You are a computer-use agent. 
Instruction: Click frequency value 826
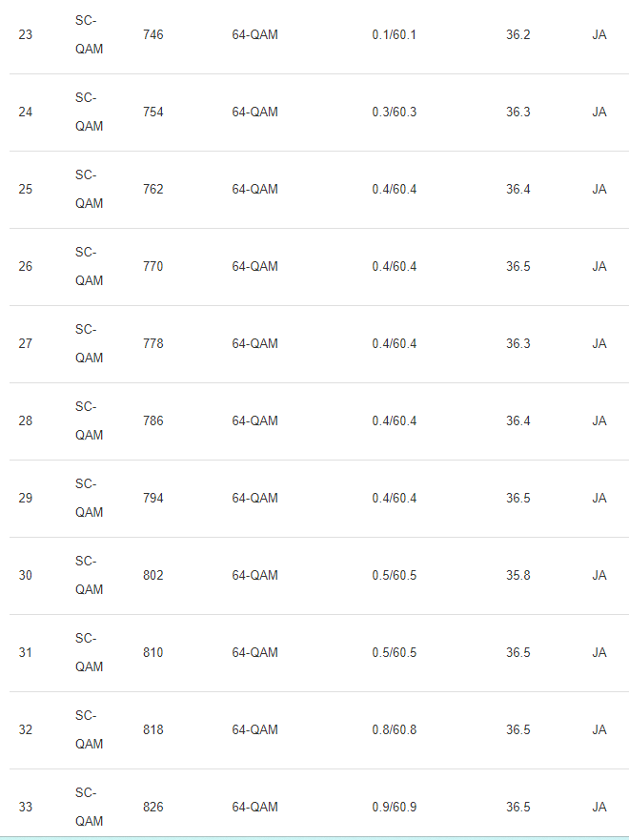[153, 807]
